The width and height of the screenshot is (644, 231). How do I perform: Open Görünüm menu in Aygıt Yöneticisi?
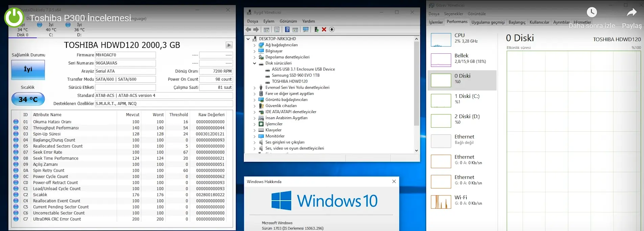[x=288, y=21]
